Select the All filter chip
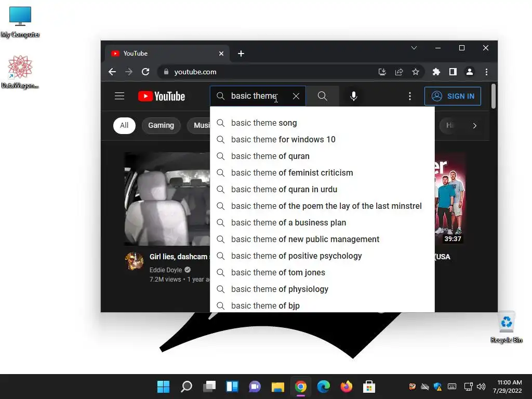This screenshot has width=532, height=399. coord(124,126)
